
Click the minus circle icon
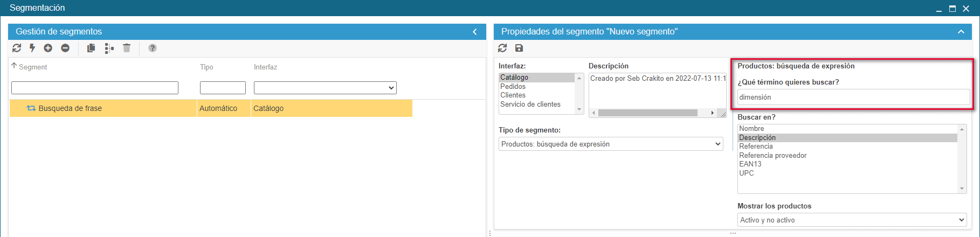[x=65, y=48]
